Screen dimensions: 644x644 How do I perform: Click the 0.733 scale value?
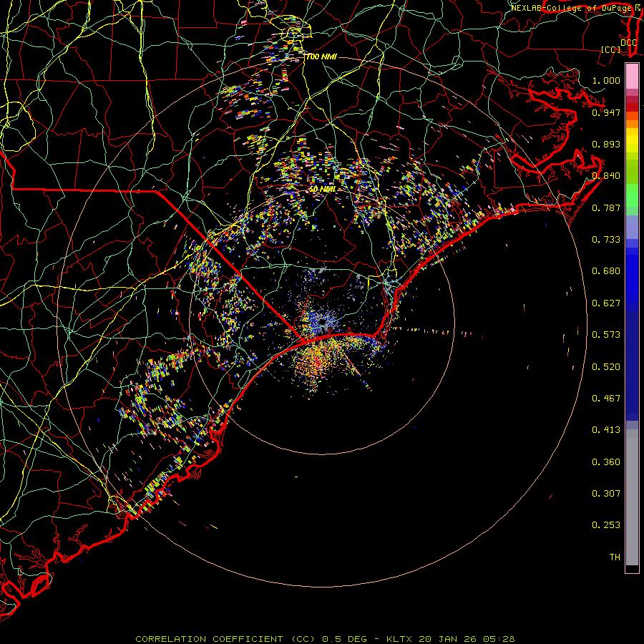[606, 240]
